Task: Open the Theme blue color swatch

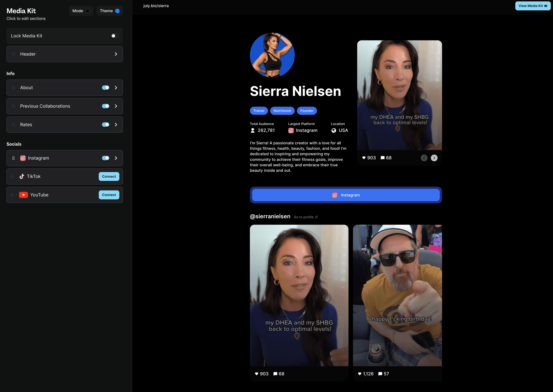Action: [x=117, y=11]
